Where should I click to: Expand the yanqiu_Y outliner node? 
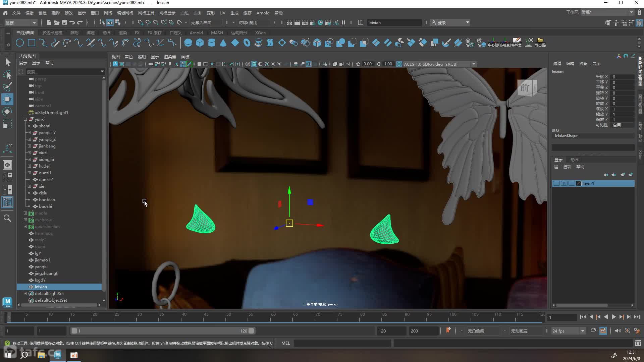tap(29, 133)
